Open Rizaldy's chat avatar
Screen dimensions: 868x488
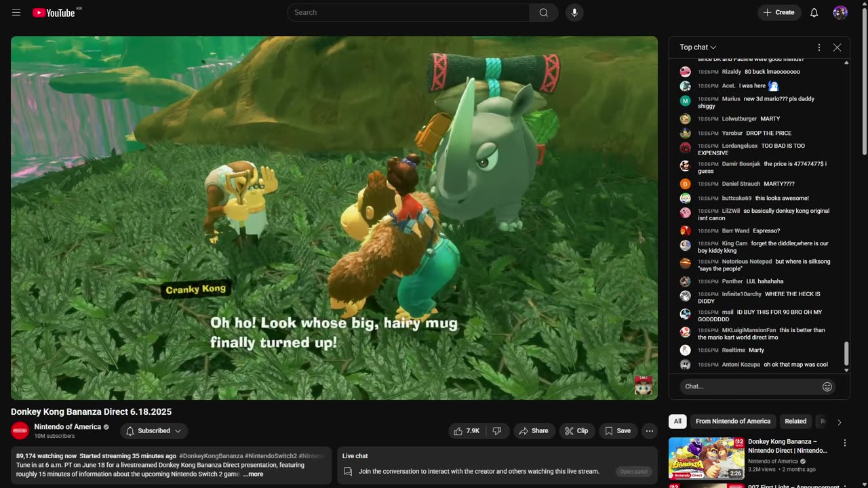click(x=686, y=72)
